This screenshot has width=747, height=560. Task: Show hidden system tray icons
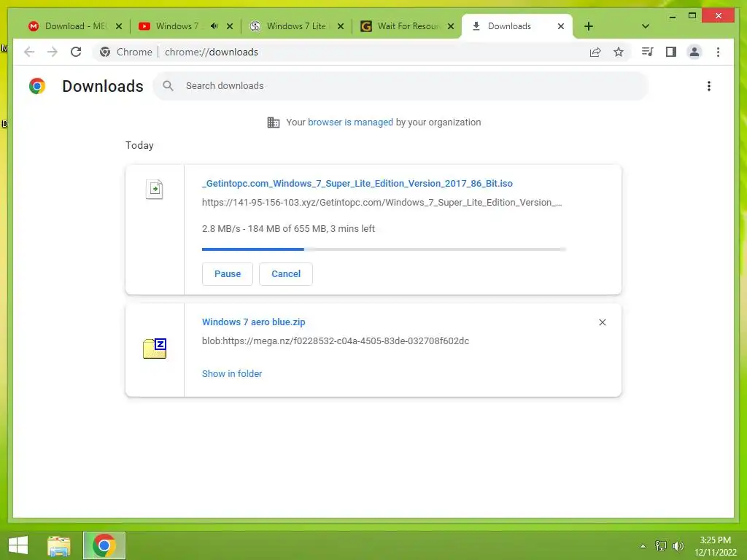[643, 545]
